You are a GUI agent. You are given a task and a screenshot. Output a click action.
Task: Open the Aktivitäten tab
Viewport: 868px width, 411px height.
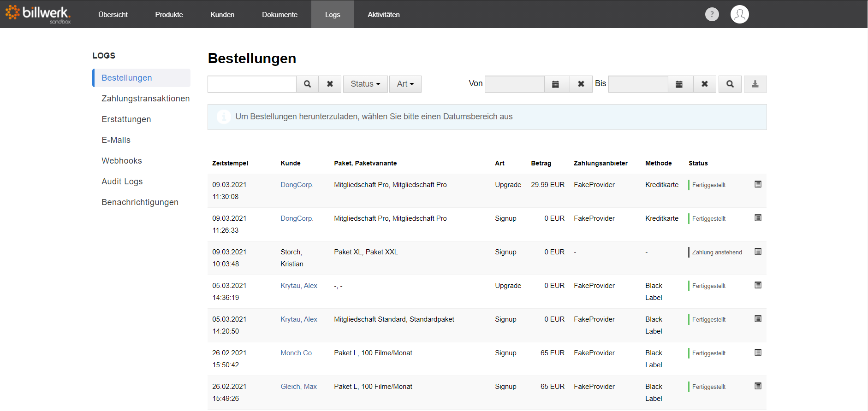[384, 14]
